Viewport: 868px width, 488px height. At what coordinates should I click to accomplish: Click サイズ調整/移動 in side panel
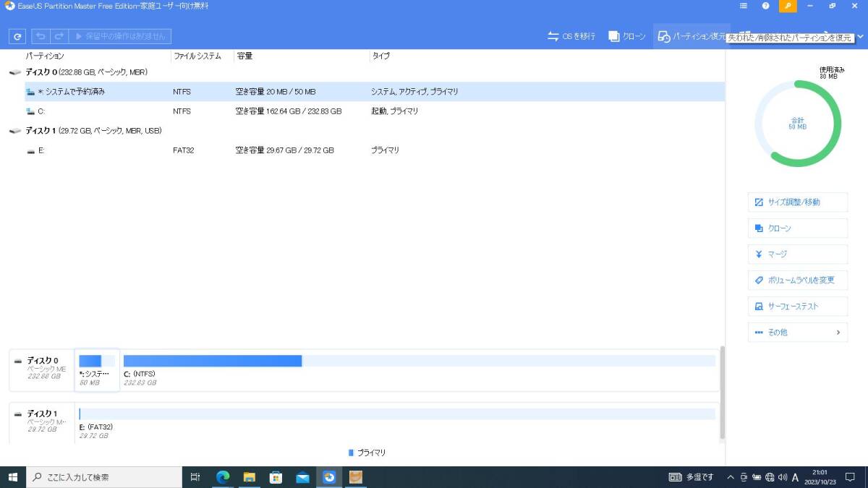click(798, 202)
